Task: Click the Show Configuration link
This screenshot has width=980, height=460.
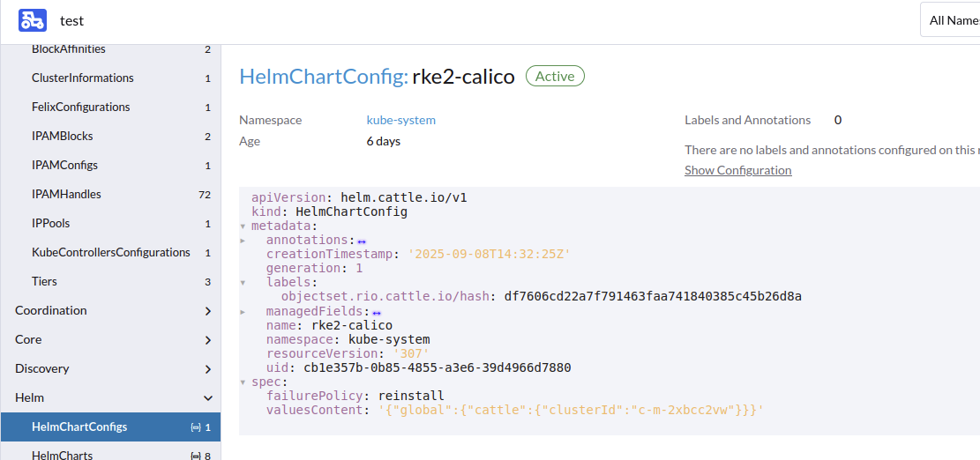Action: pyautogui.click(x=738, y=170)
